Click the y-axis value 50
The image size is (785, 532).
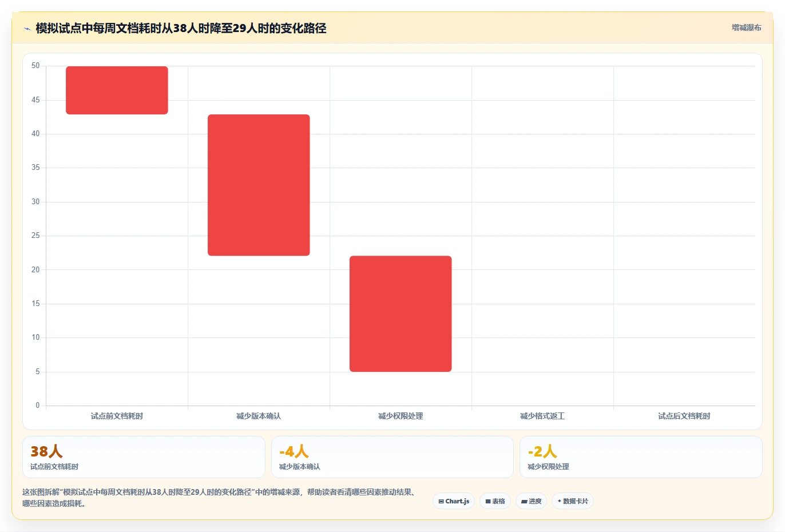point(35,66)
